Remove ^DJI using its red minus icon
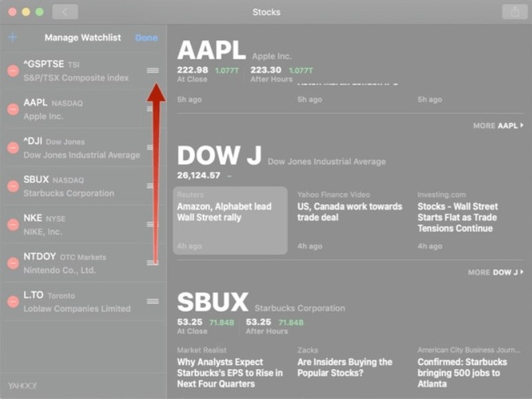 coord(13,148)
